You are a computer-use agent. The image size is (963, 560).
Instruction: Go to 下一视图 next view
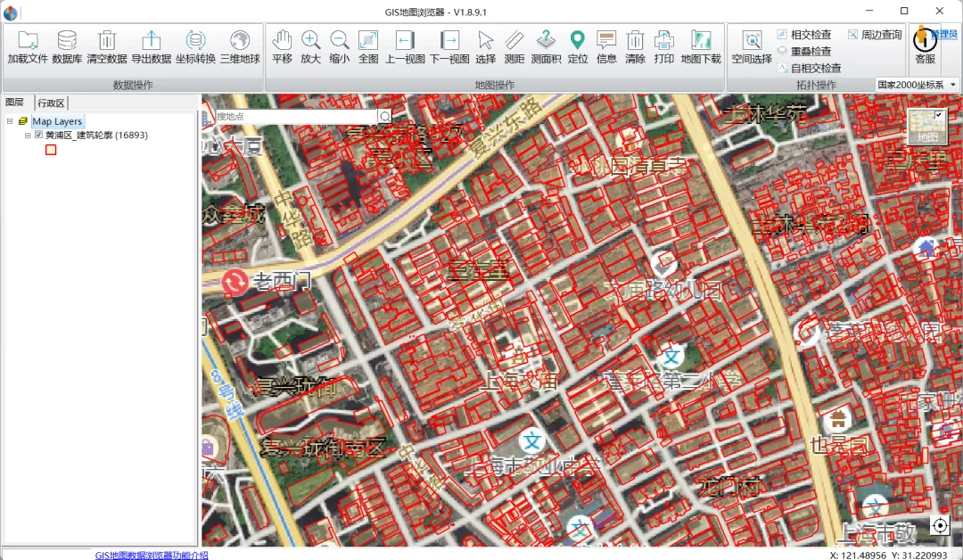pos(449,40)
